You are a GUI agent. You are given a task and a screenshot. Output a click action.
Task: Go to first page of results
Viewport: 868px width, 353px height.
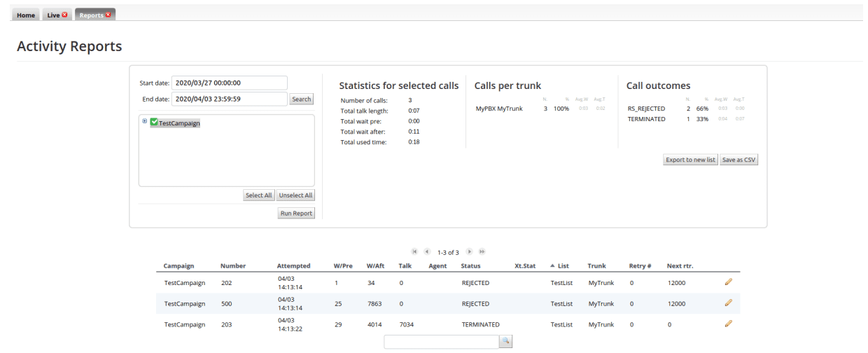point(415,251)
